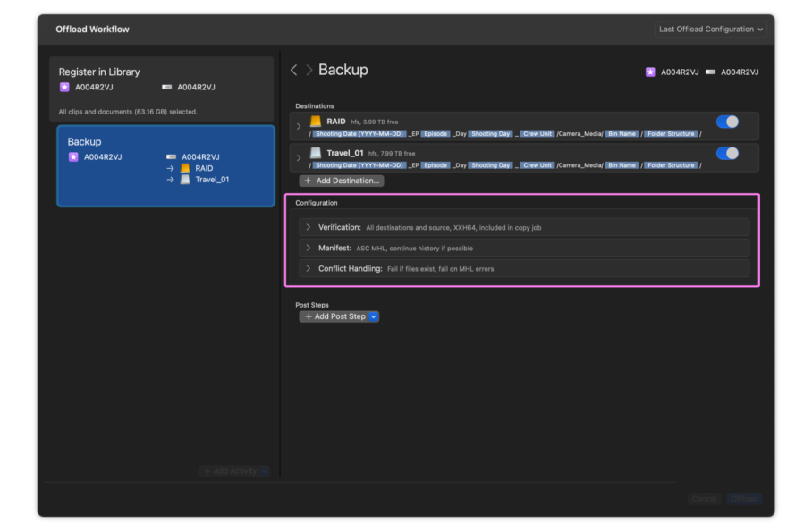Click card icon in Backup card
Screen dimensions: 812x531
pyautogui.click(x=171, y=156)
